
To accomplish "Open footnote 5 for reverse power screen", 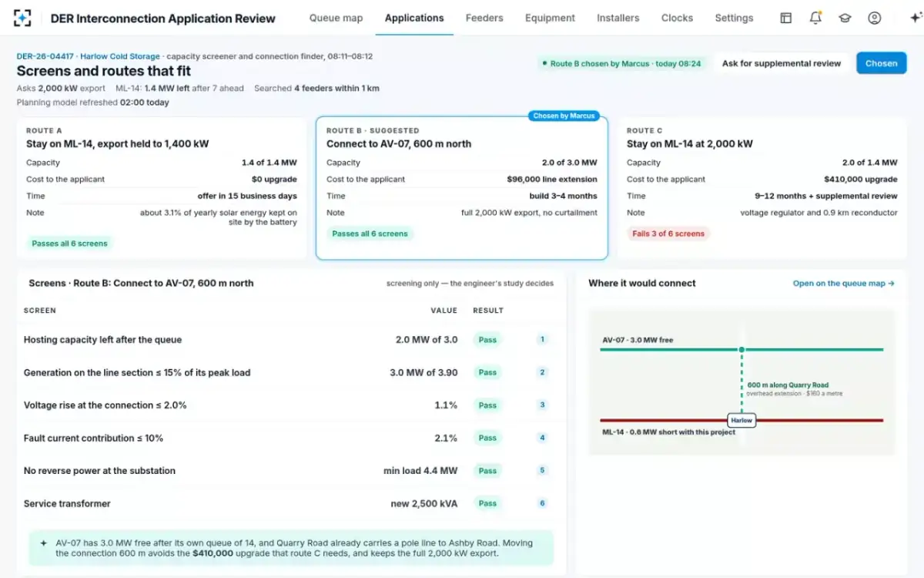I will pyautogui.click(x=542, y=470).
